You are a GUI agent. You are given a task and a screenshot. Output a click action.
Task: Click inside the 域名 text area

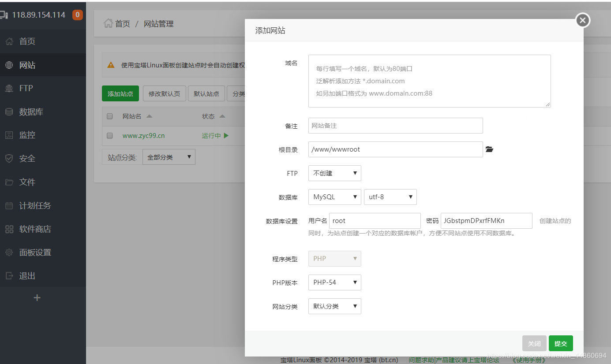coord(430,81)
